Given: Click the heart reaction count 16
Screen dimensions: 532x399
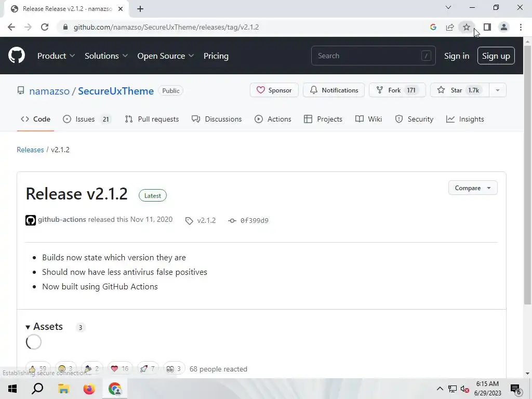Looking at the screenshot, I should click(120, 369).
